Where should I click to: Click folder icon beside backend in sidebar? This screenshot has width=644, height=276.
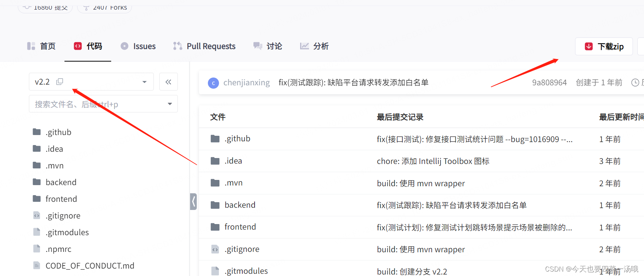[37, 182]
